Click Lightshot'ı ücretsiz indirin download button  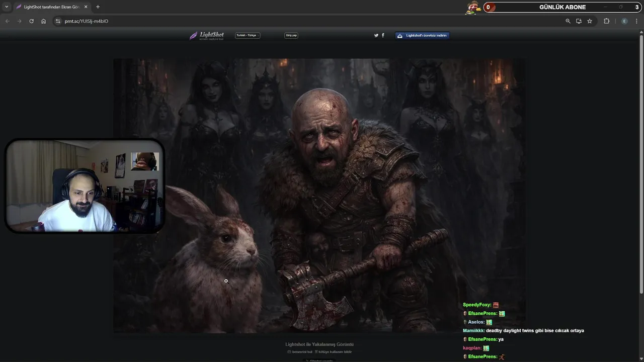pyautogui.click(x=422, y=35)
